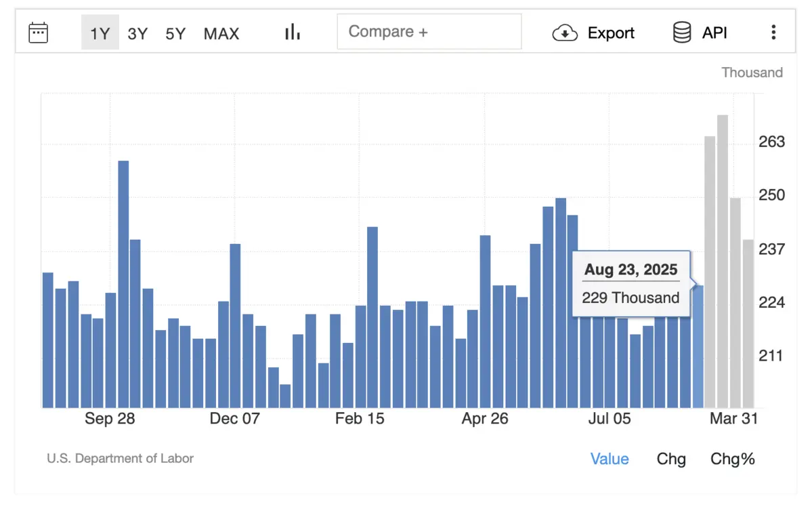Viewport: 812px width, 509px height.
Task: Click the API text label
Action: point(714,33)
